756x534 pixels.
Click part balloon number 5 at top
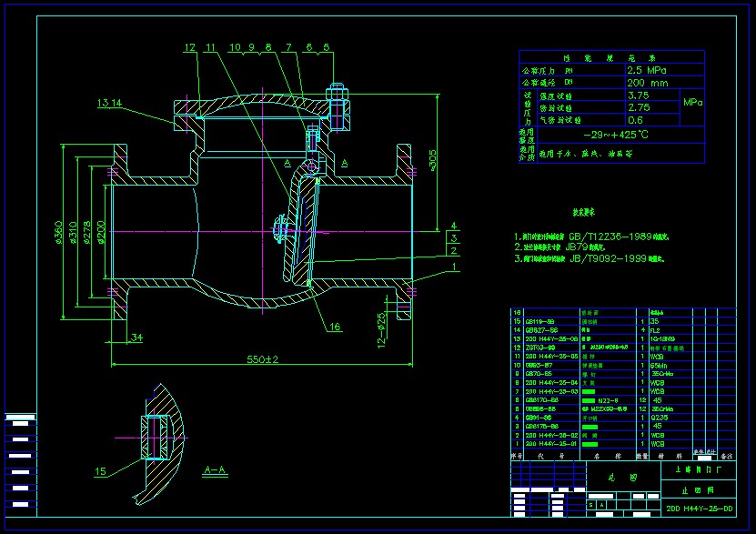(327, 47)
